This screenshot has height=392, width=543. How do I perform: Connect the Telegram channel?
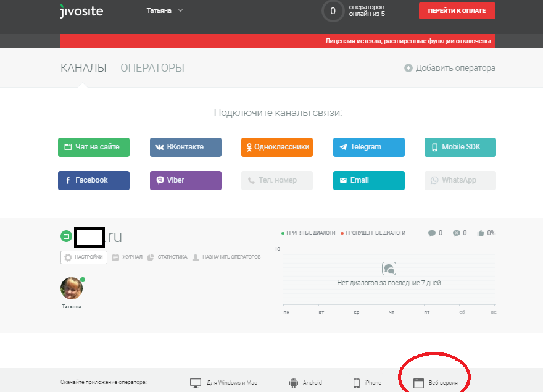[368, 147]
